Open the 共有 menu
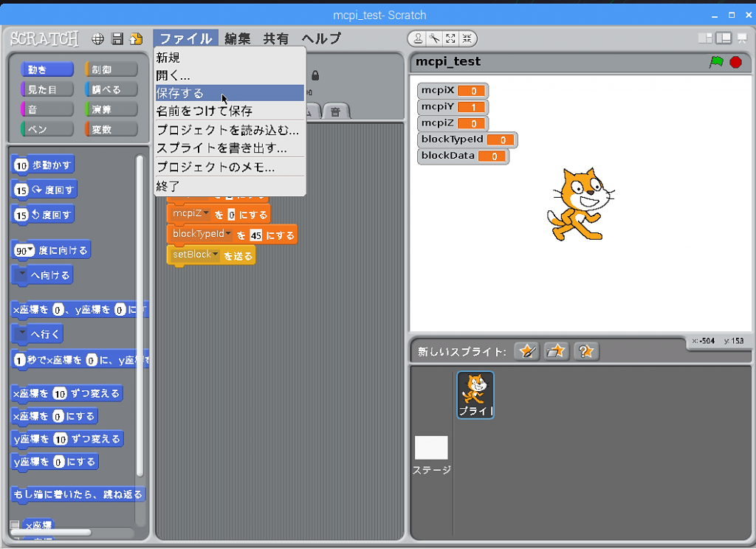Screen dimensions: 756x549 276,38
